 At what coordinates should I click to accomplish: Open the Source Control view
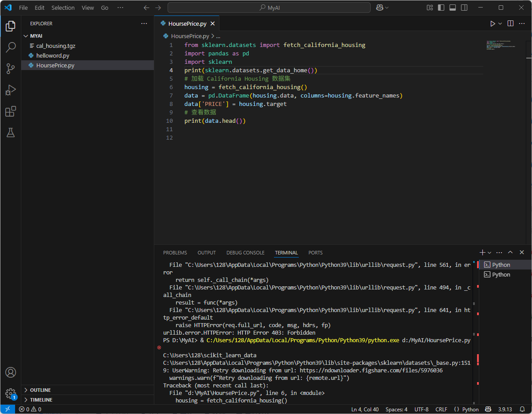[x=11, y=68]
